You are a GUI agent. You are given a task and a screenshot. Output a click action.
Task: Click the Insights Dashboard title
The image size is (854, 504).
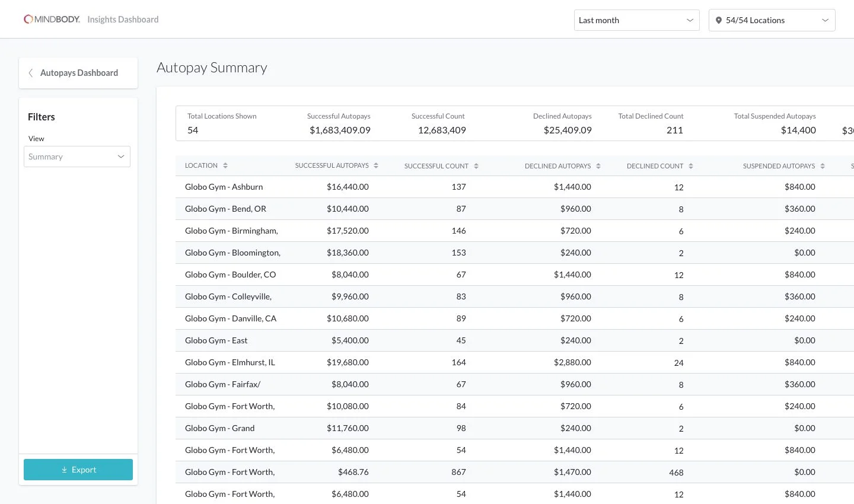coord(123,20)
